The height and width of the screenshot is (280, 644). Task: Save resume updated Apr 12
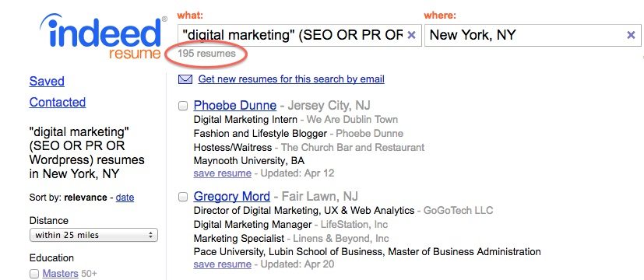point(222,173)
